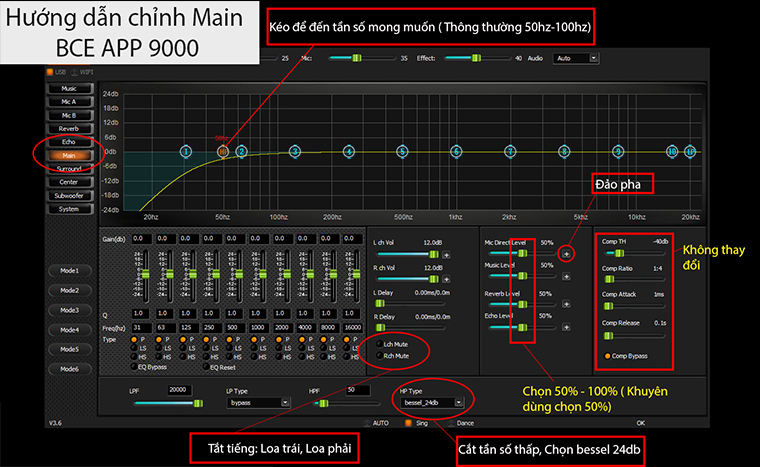This screenshot has width=760, height=467.
Task: Click the plus button beside Reverb Level
Action: 566,304
